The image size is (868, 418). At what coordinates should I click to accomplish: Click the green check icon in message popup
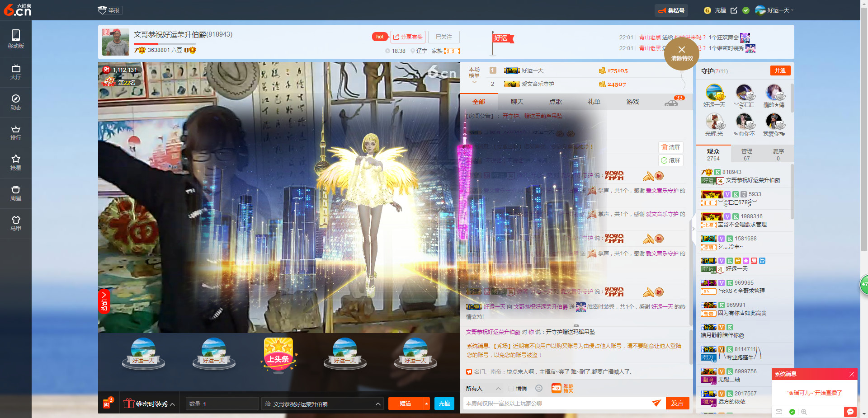[792, 412]
